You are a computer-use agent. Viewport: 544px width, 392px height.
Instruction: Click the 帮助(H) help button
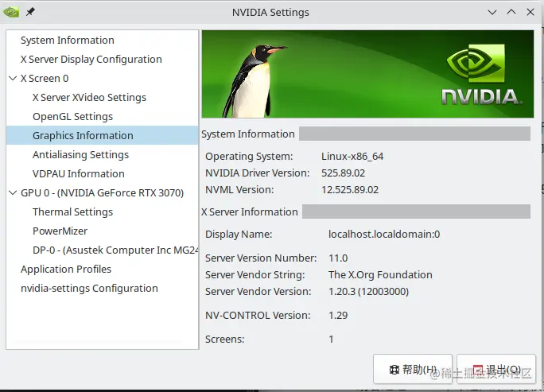(413, 370)
